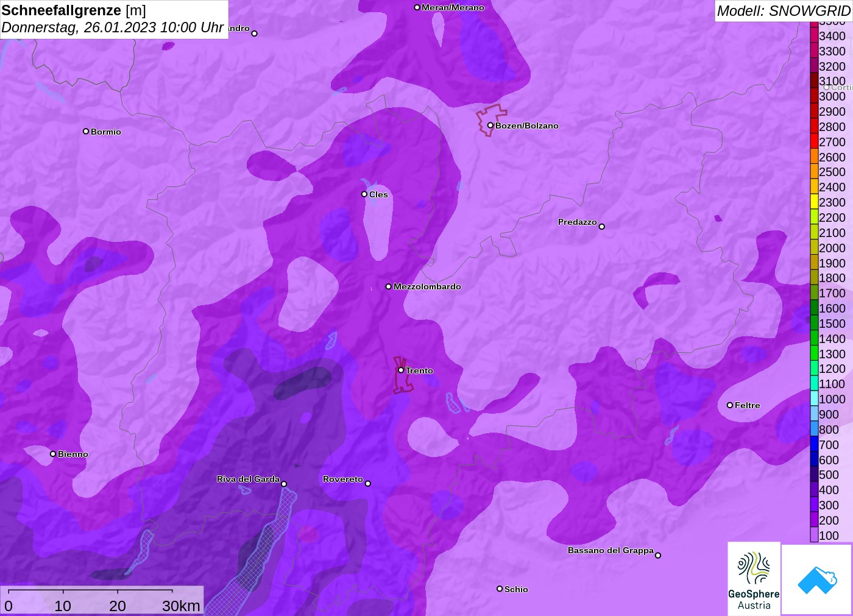This screenshot has width=853, height=616.
Task: Click legend value 3200
Action: (832, 66)
